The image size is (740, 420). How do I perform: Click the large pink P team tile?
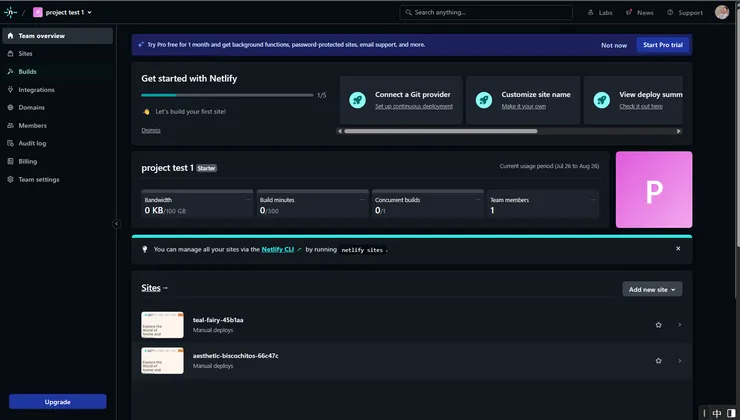[x=654, y=190]
